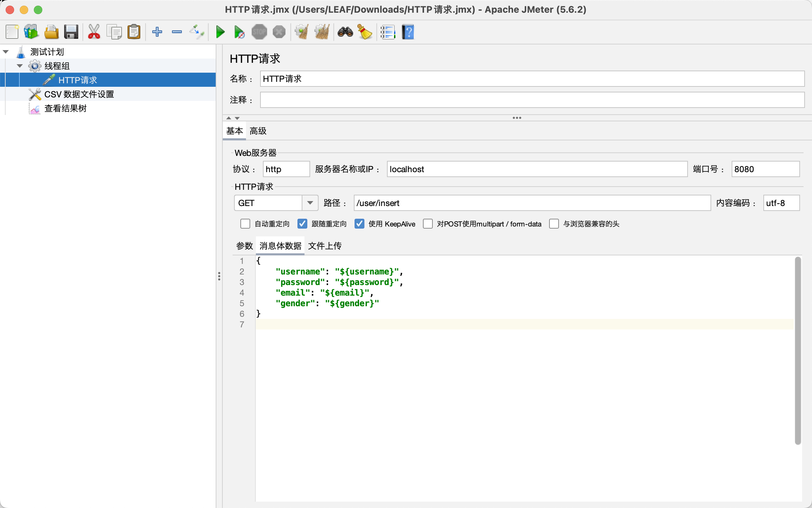Click the 协议 http field

click(x=286, y=169)
